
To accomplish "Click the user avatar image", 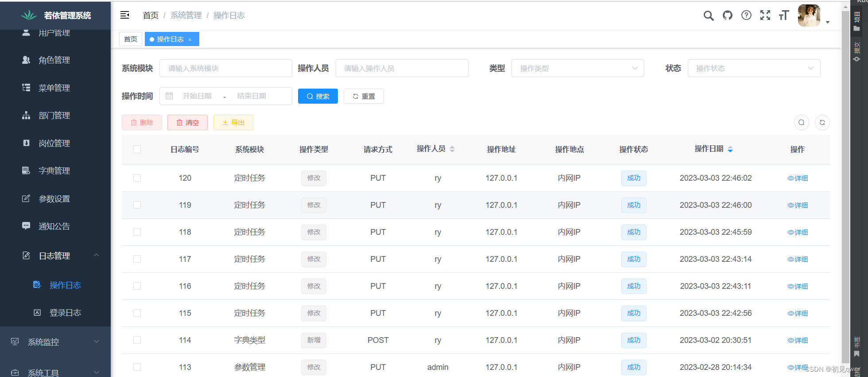I will [x=809, y=16].
